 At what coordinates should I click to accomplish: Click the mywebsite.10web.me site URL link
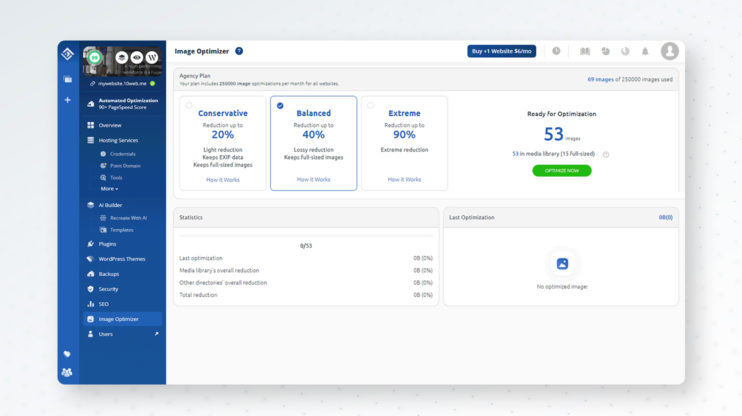coord(122,83)
